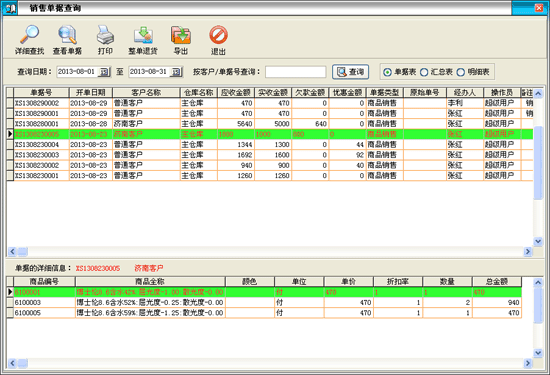
Task: Click the 折扣率 column header
Action: point(398,281)
